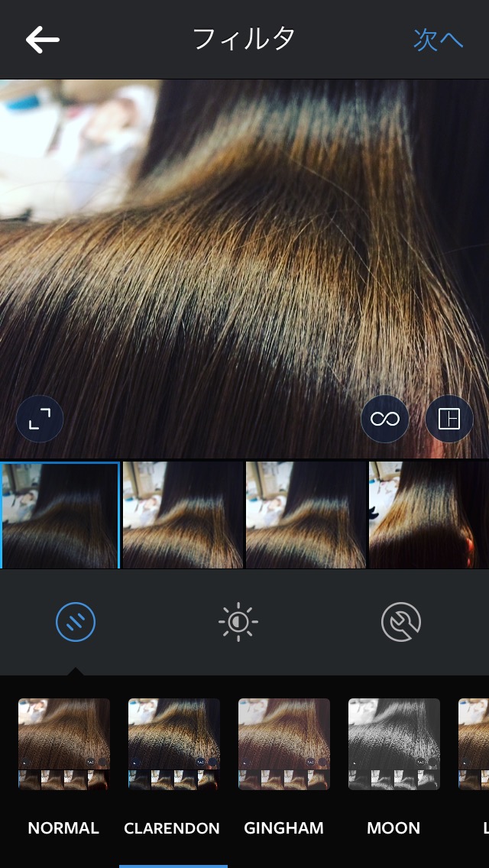Tap the 次へ button to proceed
Screen dimensions: 489x868
(438, 40)
